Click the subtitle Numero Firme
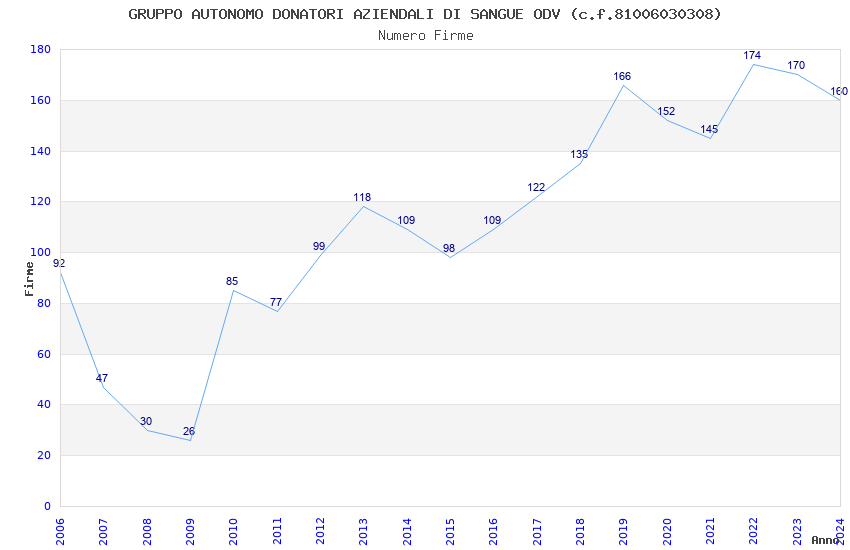Screen dimensions: 850x550 pos(426,35)
